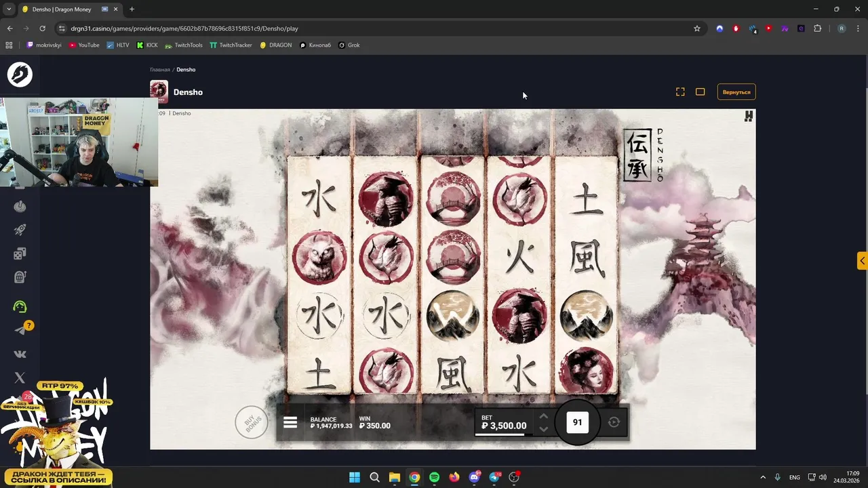Open the slot machine sidebar icon
The height and width of the screenshot is (488, 868).
[20, 277]
